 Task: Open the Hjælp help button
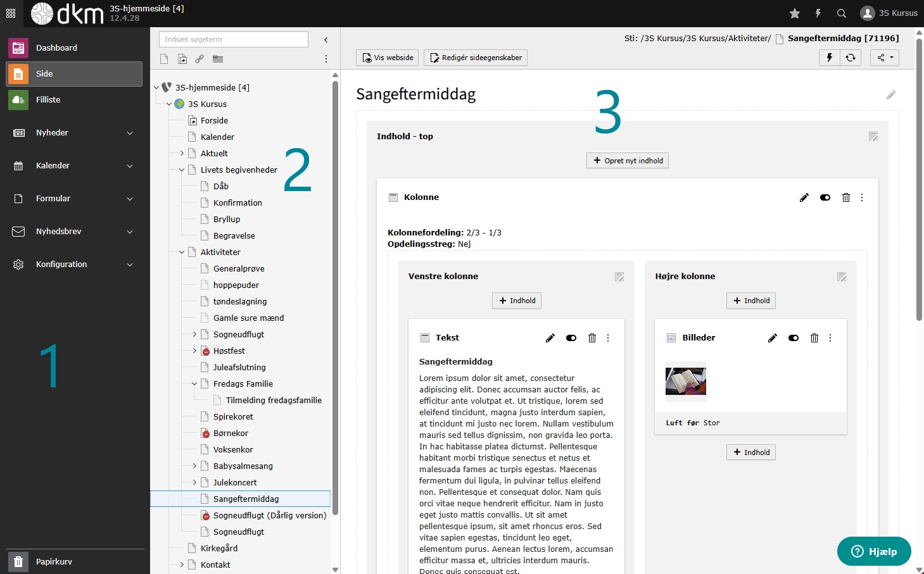pyautogui.click(x=874, y=551)
